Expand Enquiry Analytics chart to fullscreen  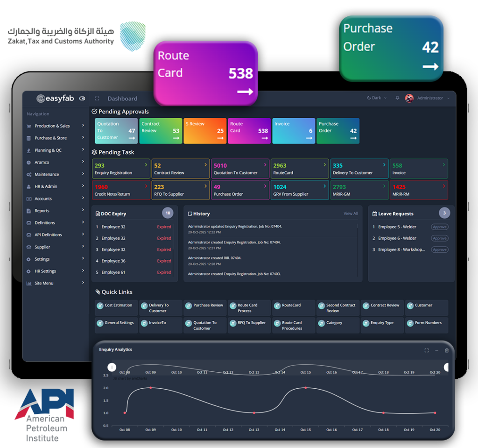pos(426,350)
